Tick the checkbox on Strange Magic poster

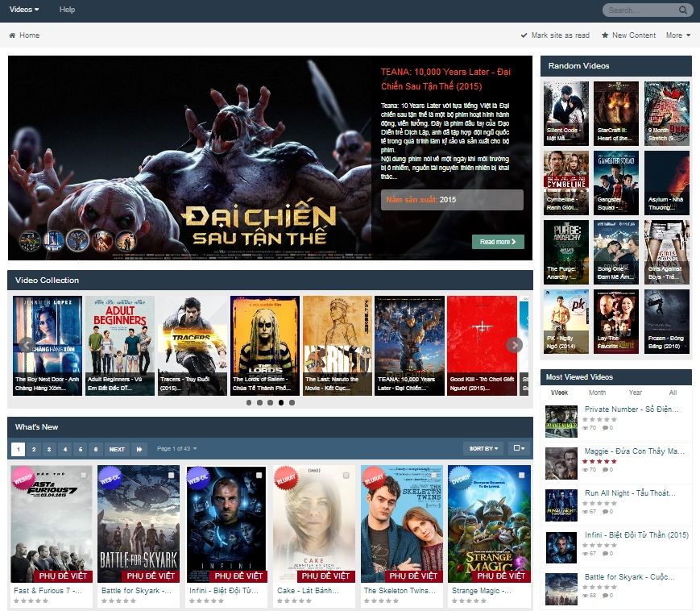[x=522, y=476]
